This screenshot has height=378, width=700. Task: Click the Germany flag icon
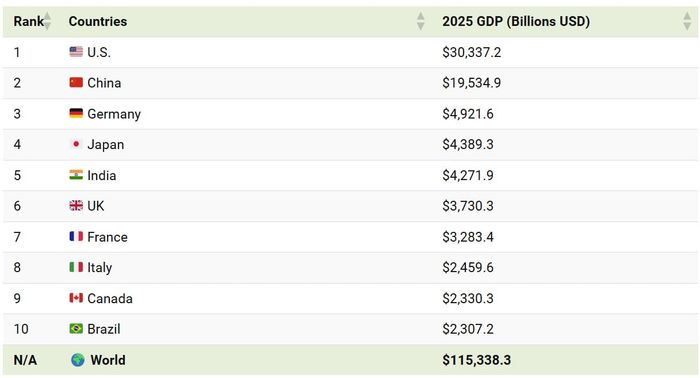76,113
